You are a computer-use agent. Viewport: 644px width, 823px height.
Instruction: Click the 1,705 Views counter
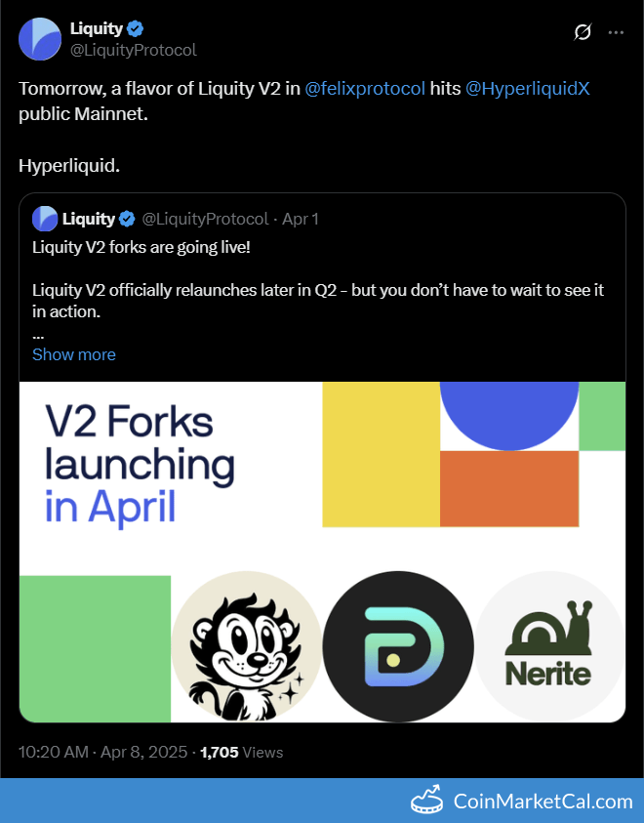coord(242,752)
